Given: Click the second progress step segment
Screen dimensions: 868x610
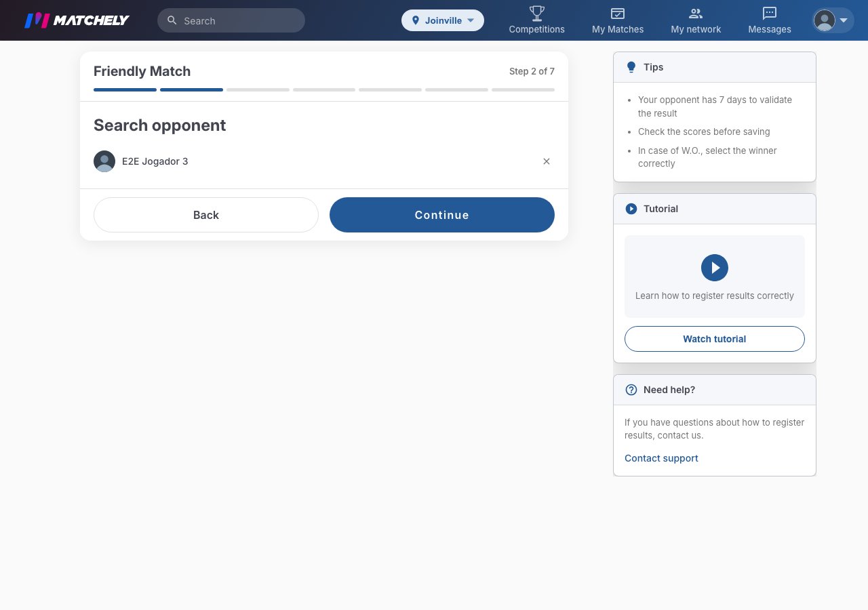Looking at the screenshot, I should (x=191, y=89).
